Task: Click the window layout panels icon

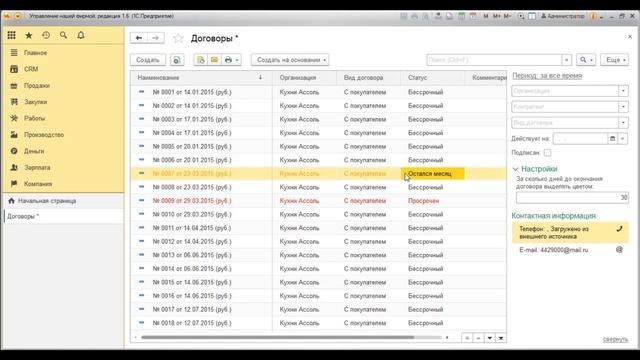Action: pyautogui.click(x=532, y=16)
